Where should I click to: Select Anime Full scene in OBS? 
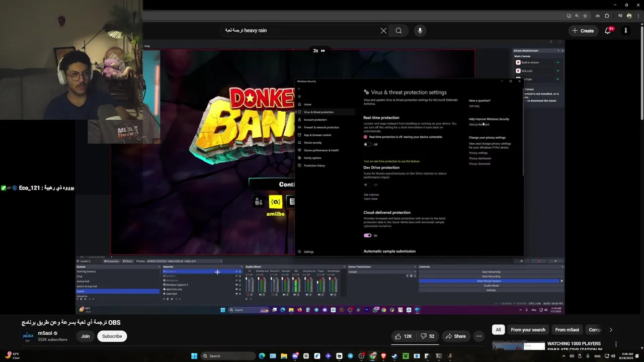(118, 281)
